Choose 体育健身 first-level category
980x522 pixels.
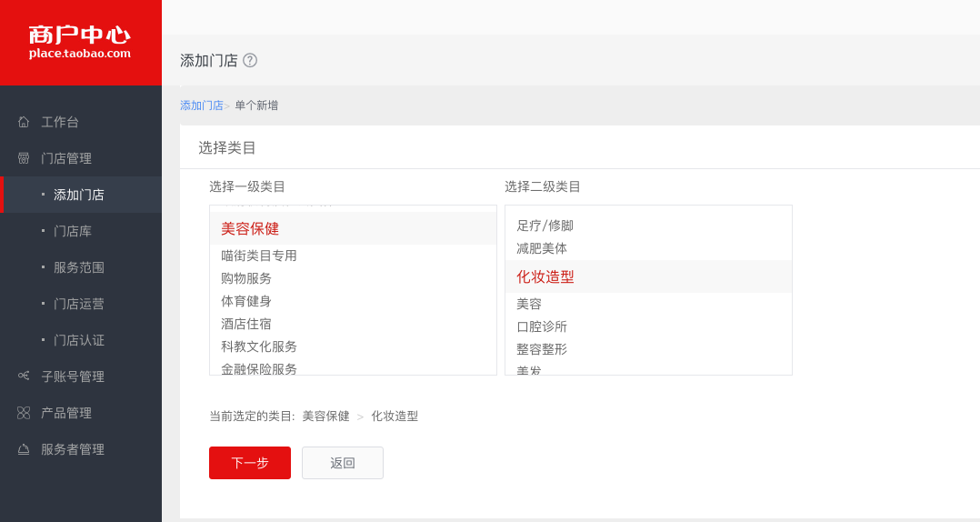coord(246,301)
